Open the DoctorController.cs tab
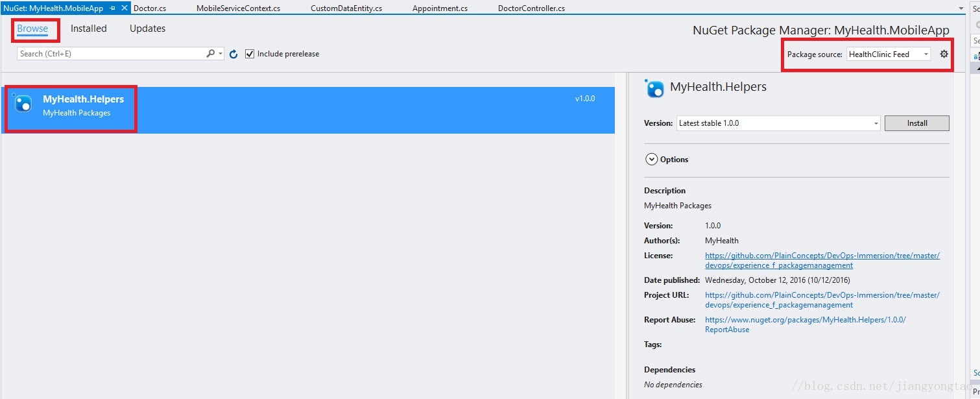The image size is (980, 399). click(x=531, y=8)
